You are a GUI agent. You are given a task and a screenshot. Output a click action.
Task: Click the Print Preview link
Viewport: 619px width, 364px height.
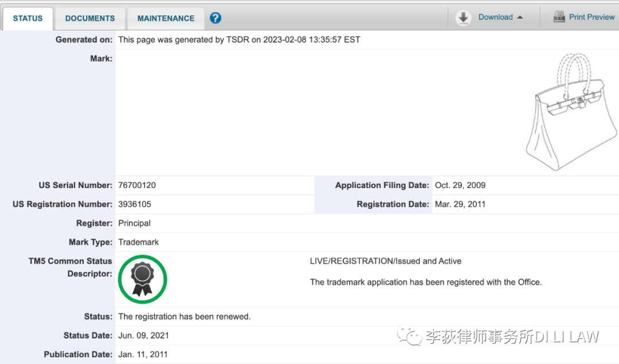point(591,17)
